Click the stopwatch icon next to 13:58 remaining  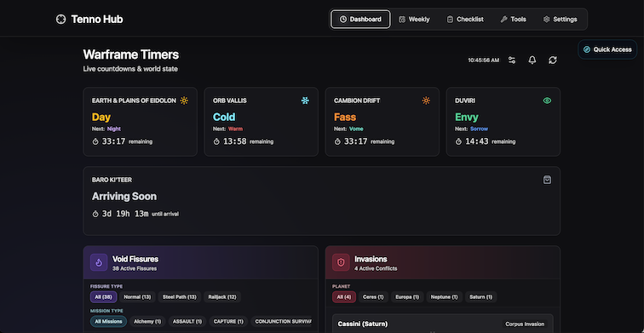(x=216, y=141)
